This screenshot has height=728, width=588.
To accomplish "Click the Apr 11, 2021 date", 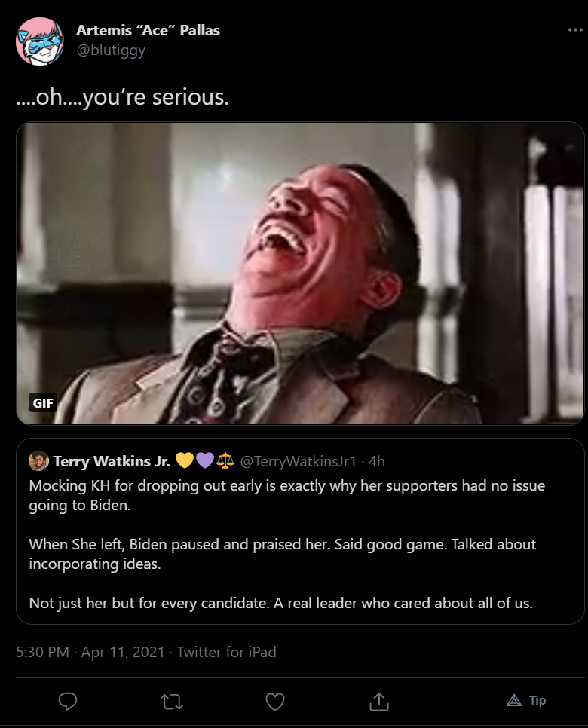I will point(123,652).
